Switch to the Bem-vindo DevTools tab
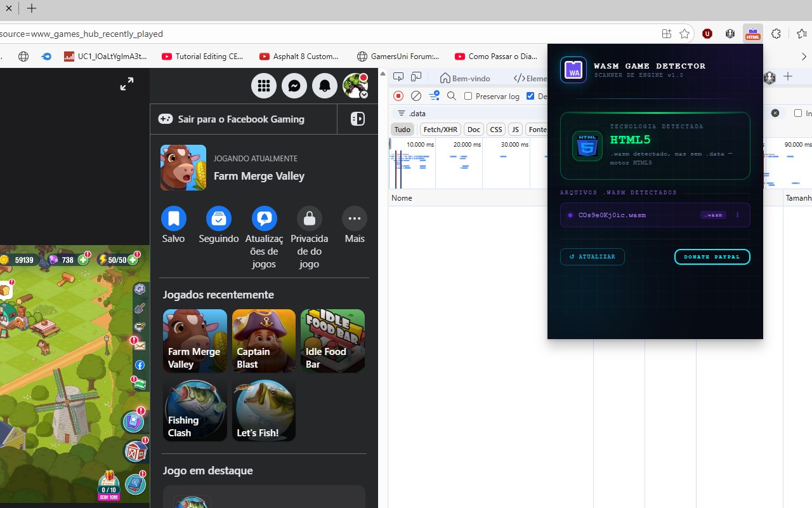Viewport: 812px width, 508px height. 466,78
